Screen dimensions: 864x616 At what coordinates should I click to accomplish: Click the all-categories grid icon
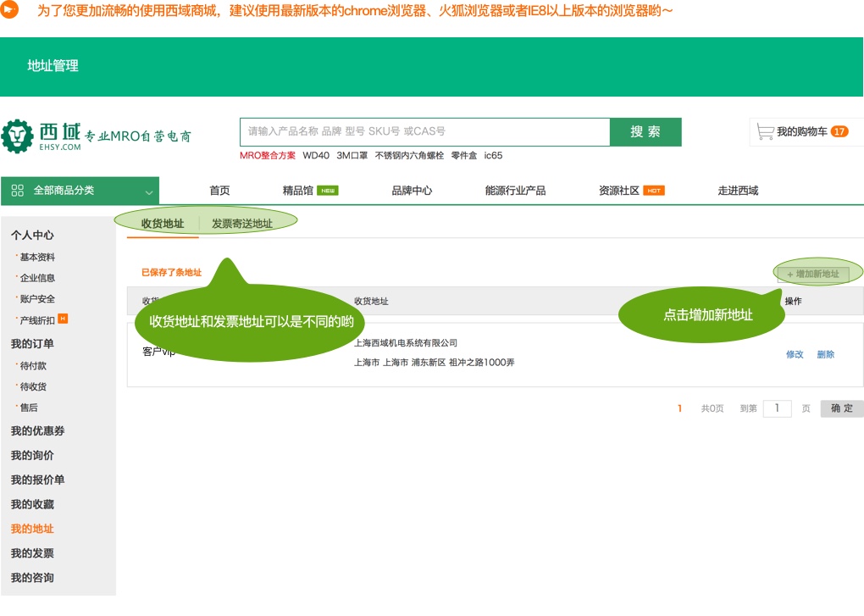pos(18,191)
